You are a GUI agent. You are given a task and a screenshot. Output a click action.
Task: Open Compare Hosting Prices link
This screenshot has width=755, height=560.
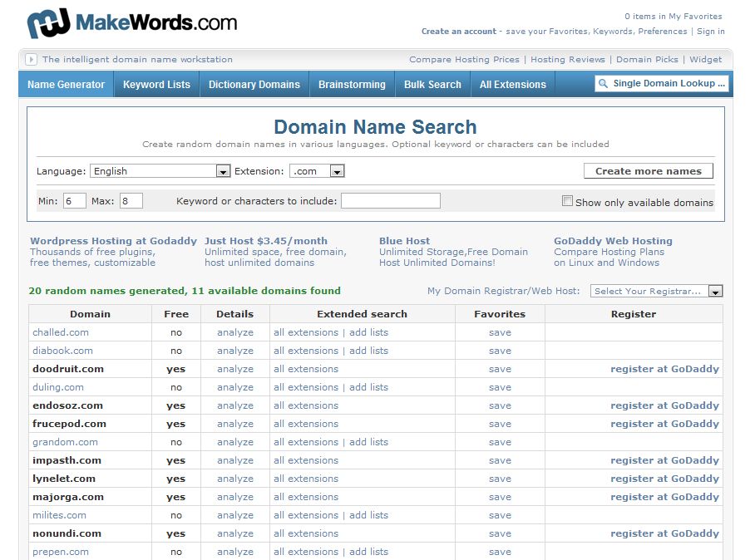(464, 60)
